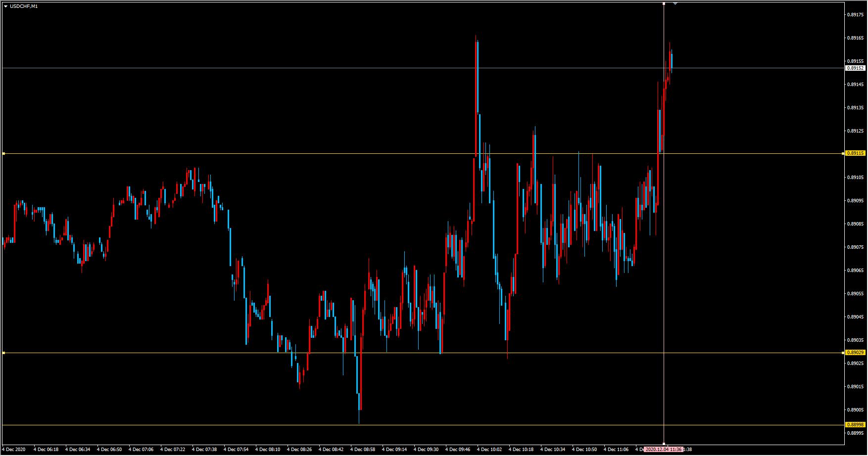Click the 4 Dec 09:46 time axis label
868x456 pixels.
458,450
